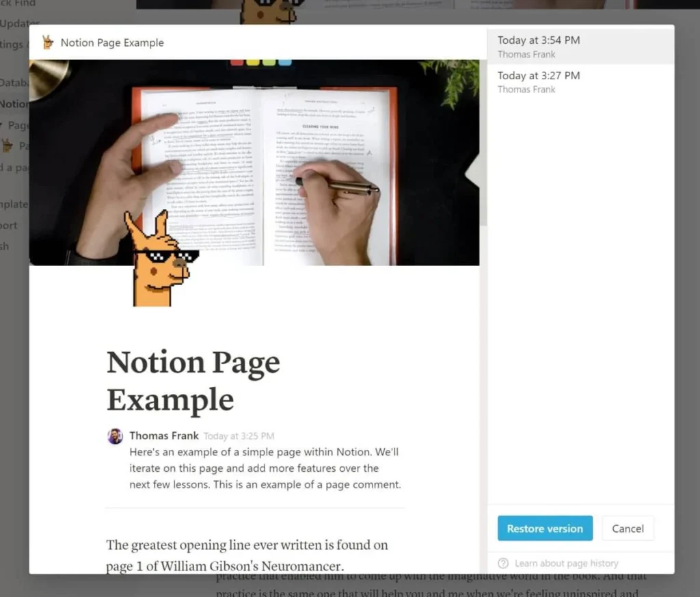Open the Learn about page history link

pos(566,563)
